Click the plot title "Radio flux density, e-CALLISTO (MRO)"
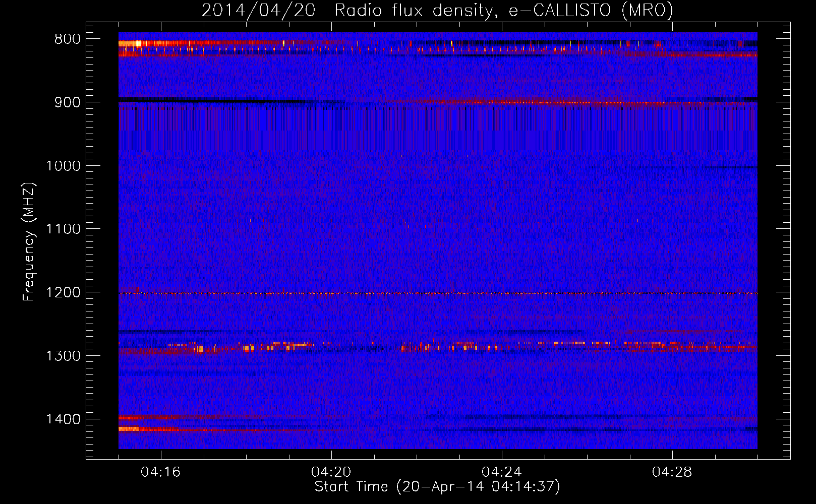Viewport: 816px width, 504px height. (x=504, y=10)
